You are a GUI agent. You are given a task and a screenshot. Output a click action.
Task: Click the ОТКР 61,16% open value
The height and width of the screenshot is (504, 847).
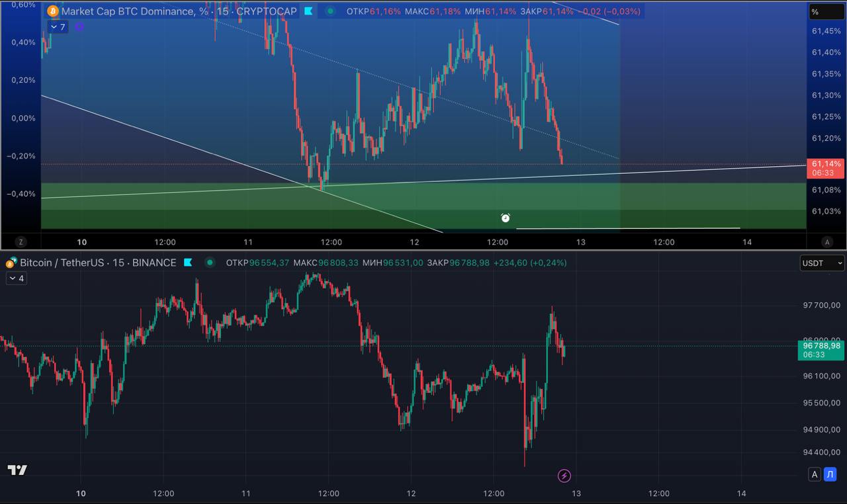374,11
